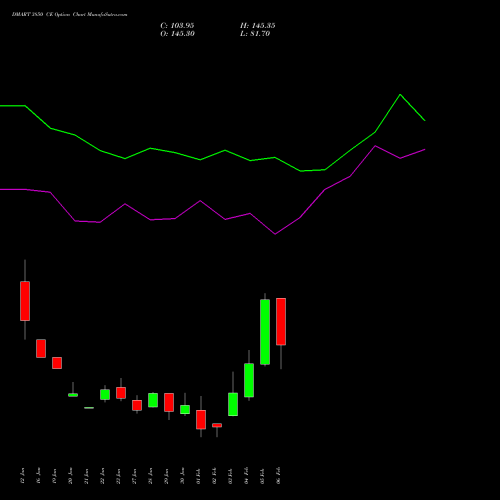The width and height of the screenshot is (500, 500).
Task: Click the small red 02 Feb candlestick
Action: tap(217, 425)
